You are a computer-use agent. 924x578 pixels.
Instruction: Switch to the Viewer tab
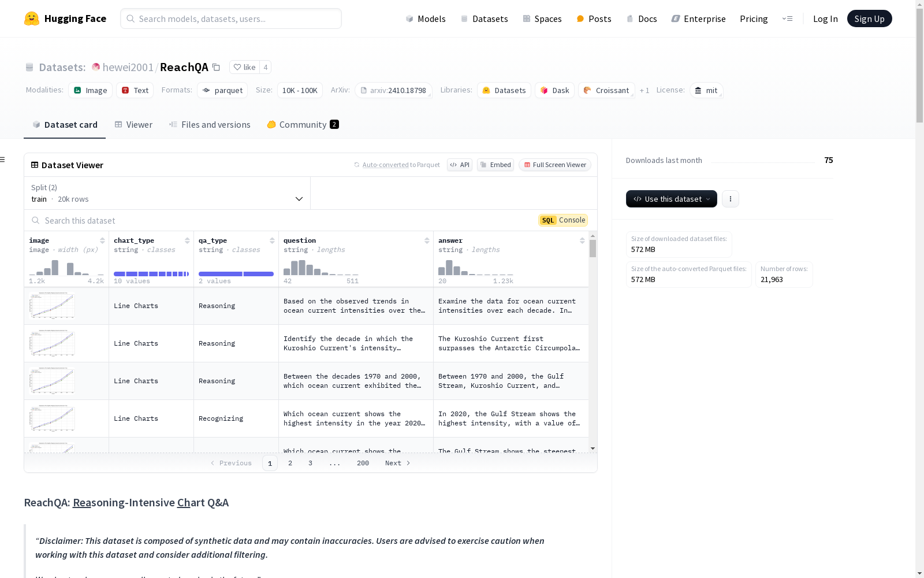click(x=133, y=125)
